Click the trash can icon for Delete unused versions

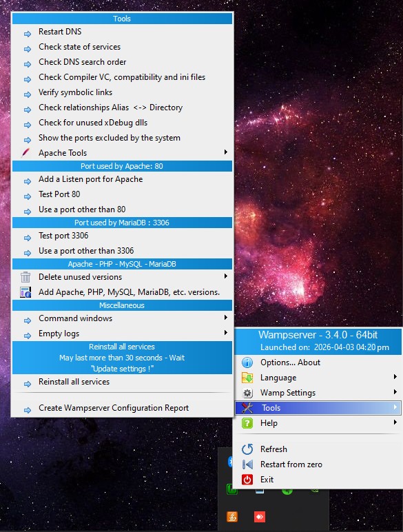(25, 277)
